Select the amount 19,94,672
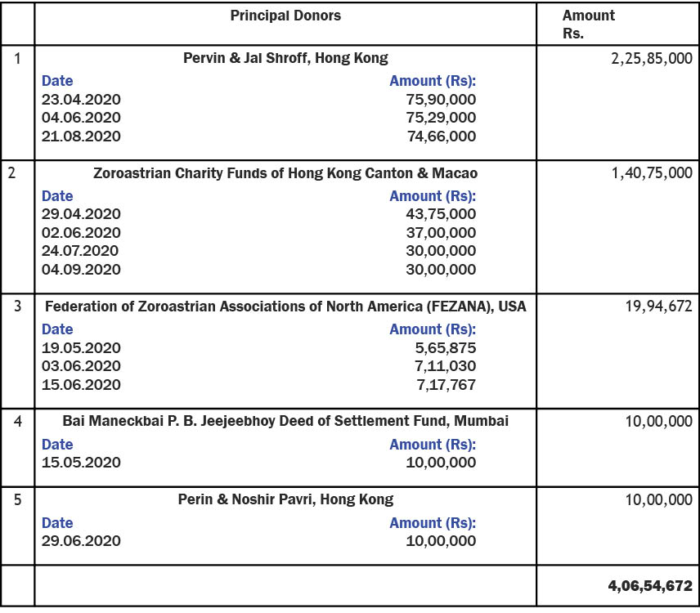The image size is (700, 613). coord(658,306)
